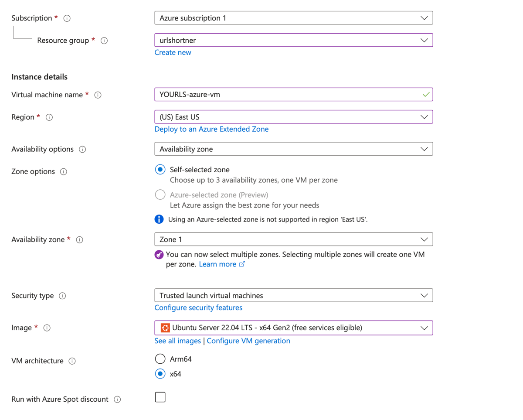Click the Virtual machine name input field

[x=294, y=95]
